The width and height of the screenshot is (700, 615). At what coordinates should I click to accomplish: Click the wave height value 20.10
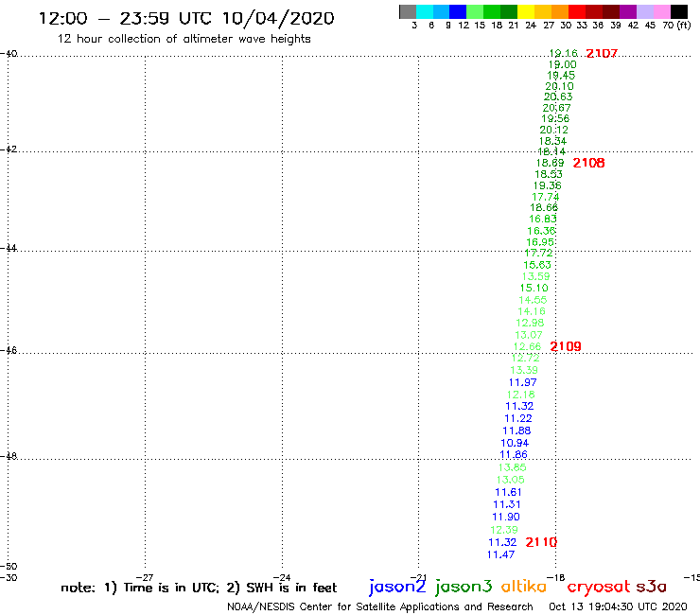click(559, 86)
